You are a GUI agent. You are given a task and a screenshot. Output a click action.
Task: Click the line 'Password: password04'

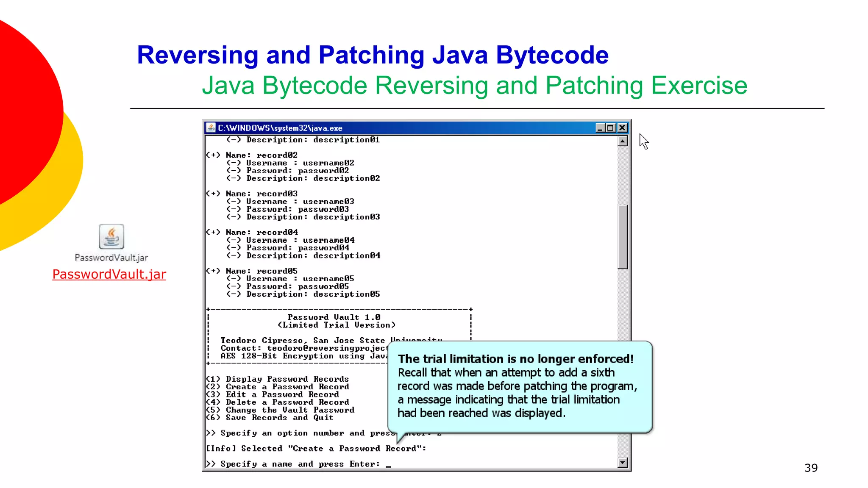288,248
